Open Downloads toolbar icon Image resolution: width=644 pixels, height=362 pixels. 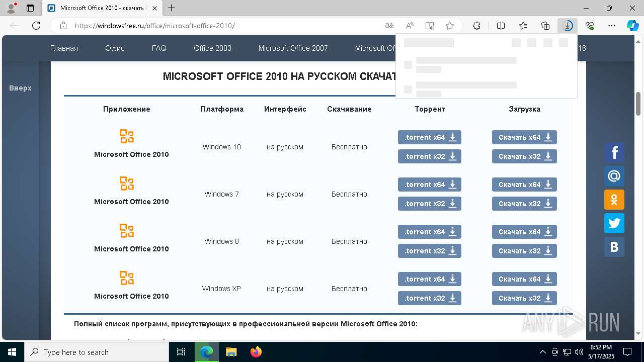pos(568,26)
